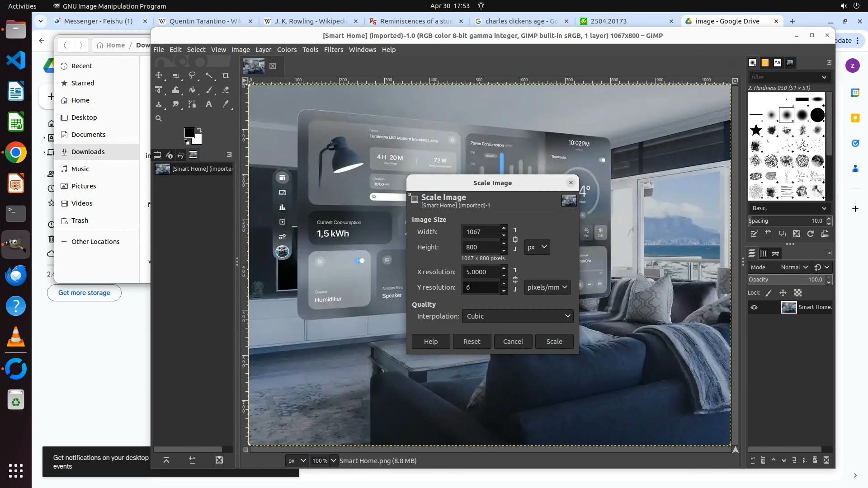Click the Width input field

pos(480,232)
